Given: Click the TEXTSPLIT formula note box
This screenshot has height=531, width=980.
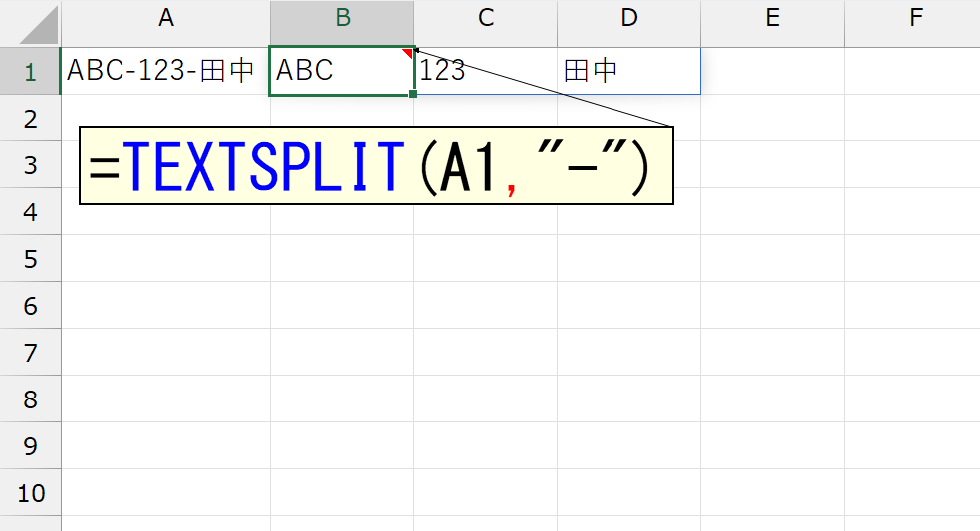Looking at the screenshot, I should pos(376,166).
